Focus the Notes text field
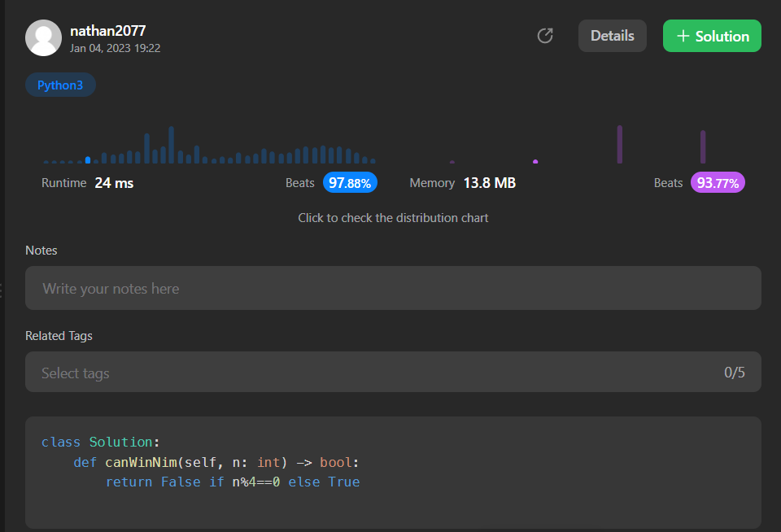 (393, 288)
